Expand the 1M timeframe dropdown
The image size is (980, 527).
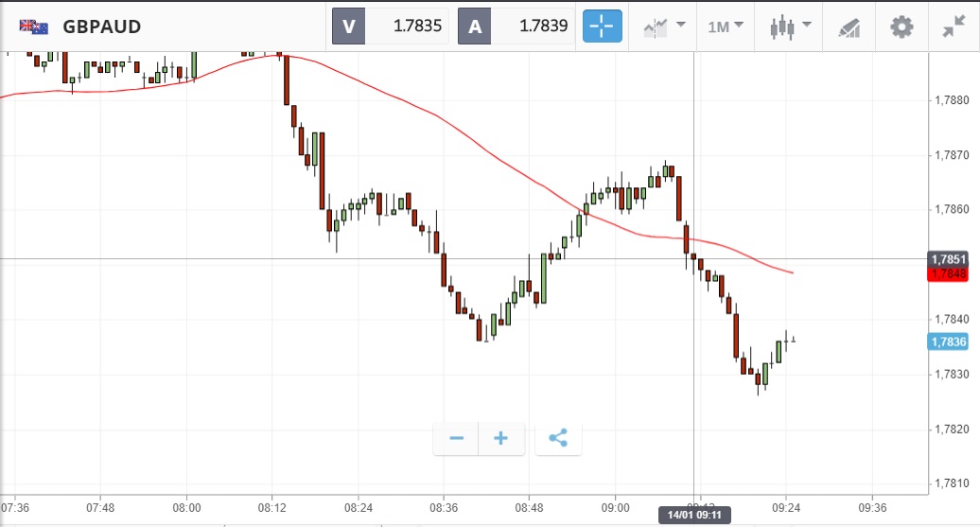(726, 26)
